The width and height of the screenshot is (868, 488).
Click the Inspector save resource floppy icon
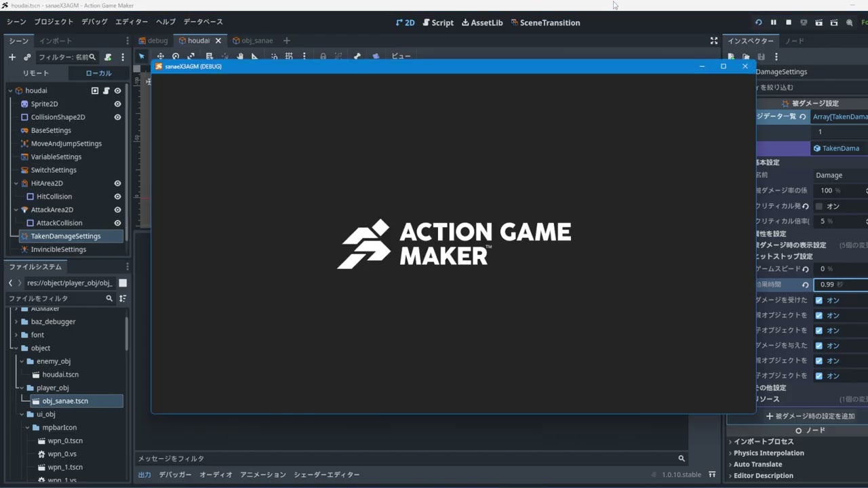[762, 57]
